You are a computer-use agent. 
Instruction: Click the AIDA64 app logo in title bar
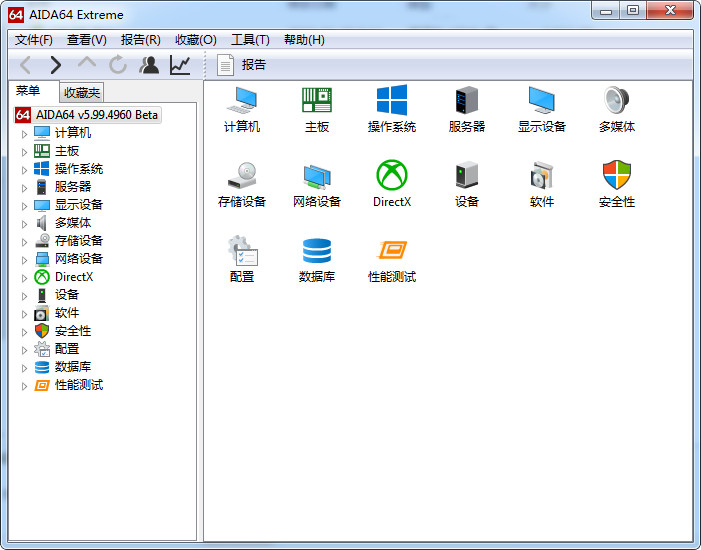point(16,15)
